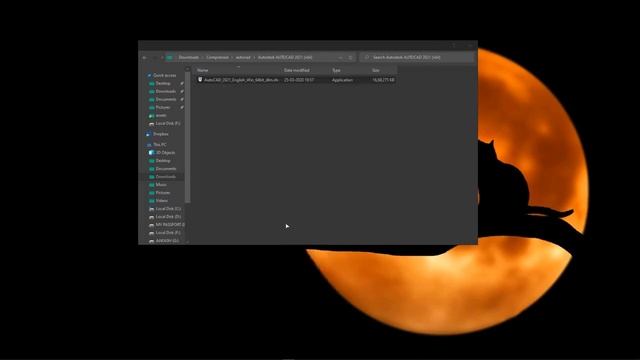Click the file's Application type cell
Screen dimensions: 640x360
pos(342,80)
